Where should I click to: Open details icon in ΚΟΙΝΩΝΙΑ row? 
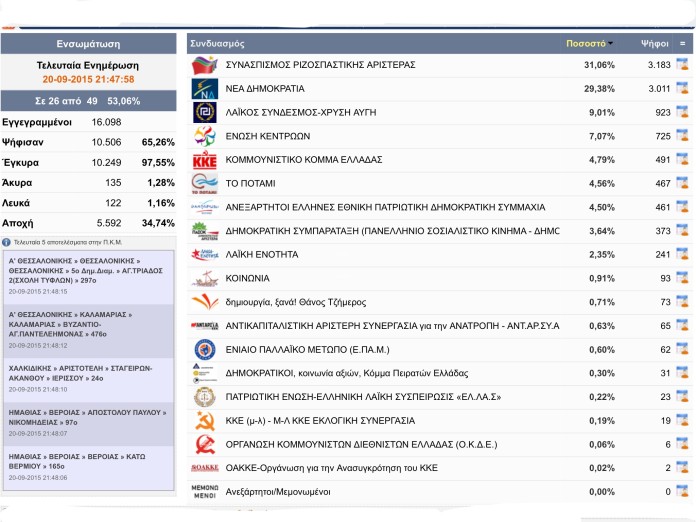coord(682,278)
